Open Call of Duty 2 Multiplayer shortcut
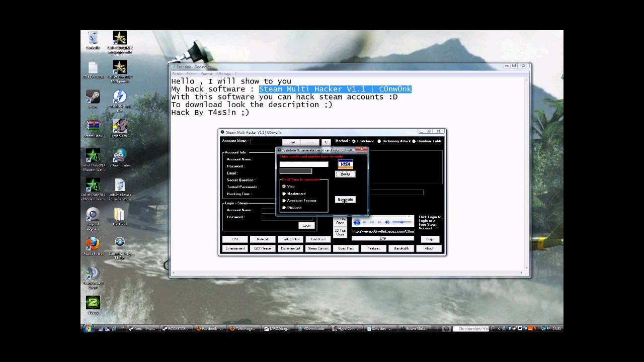Screen dimensions: 644x362 point(119,71)
